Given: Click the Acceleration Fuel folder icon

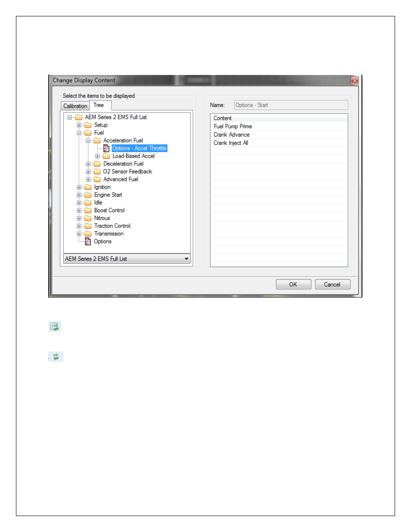Looking at the screenshot, I should click(x=97, y=140).
